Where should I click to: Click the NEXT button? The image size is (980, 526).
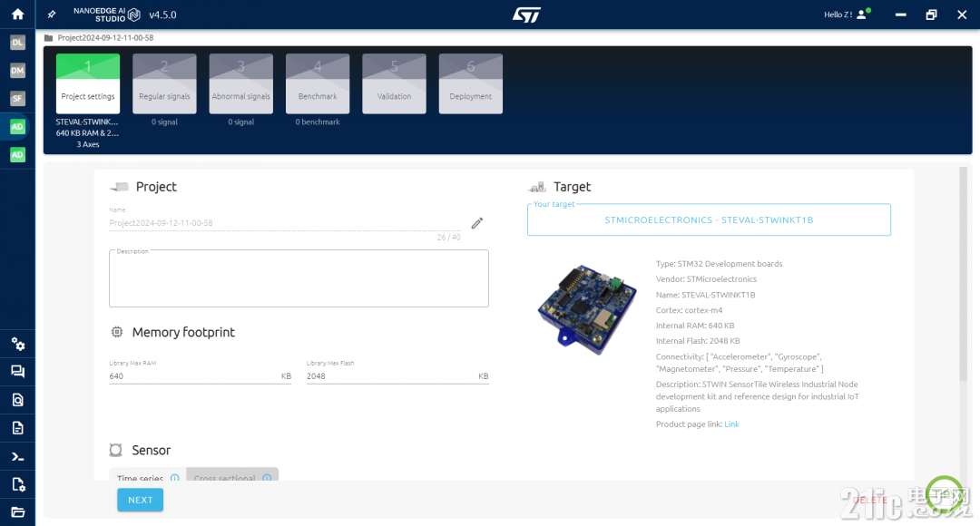point(140,500)
